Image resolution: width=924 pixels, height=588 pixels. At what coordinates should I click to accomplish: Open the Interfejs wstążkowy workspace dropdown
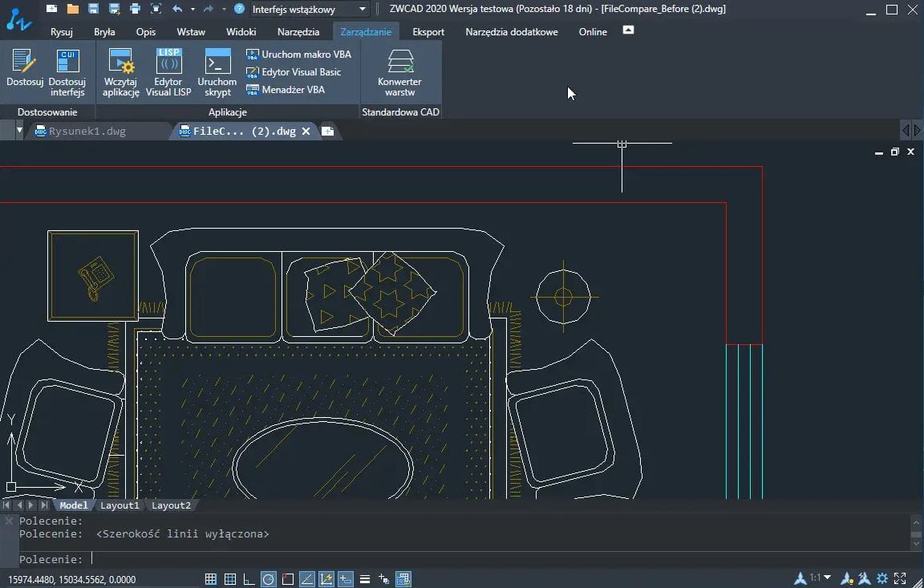[363, 10]
